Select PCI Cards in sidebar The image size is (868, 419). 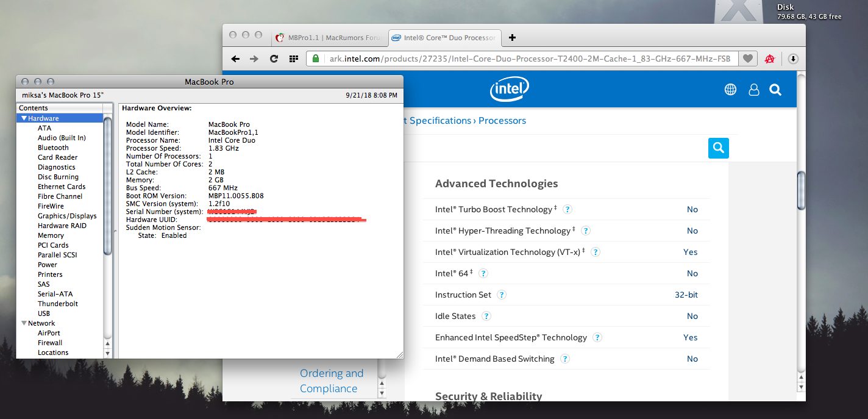point(53,245)
